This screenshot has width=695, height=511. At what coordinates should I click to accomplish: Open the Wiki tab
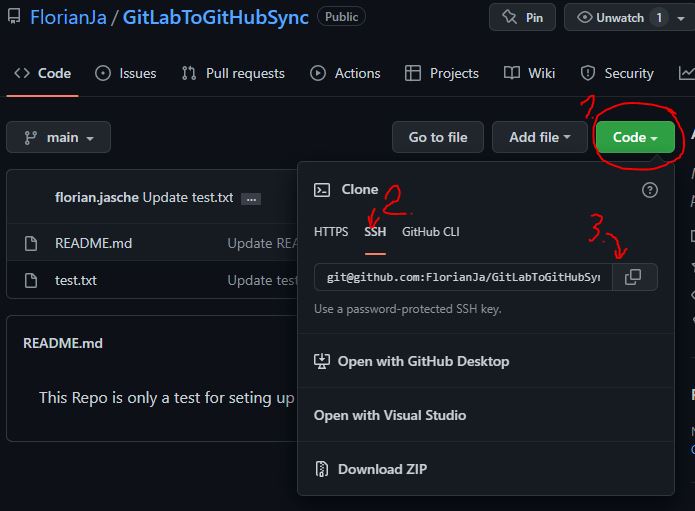click(529, 73)
